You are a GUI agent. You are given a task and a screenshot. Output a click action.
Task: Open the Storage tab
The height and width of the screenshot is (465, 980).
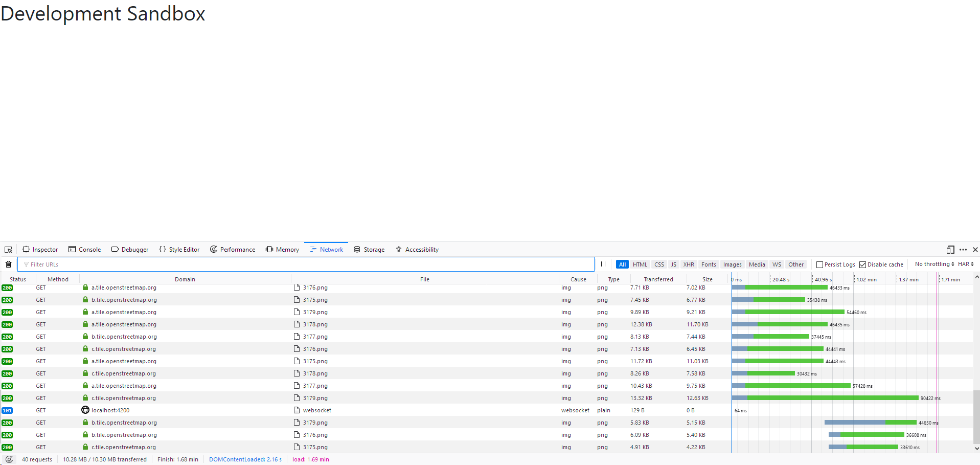(x=369, y=250)
